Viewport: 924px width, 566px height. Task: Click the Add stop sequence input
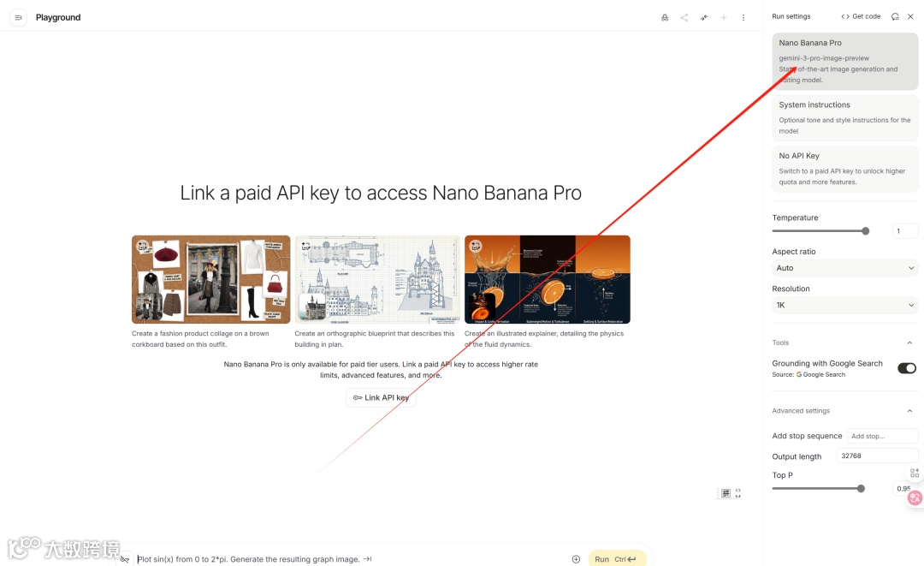pos(882,437)
